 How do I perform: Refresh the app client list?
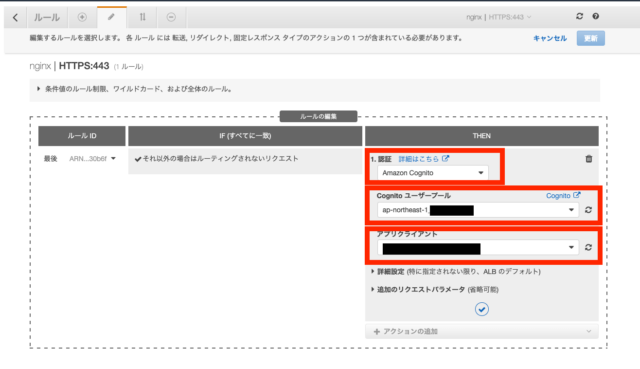(x=588, y=247)
